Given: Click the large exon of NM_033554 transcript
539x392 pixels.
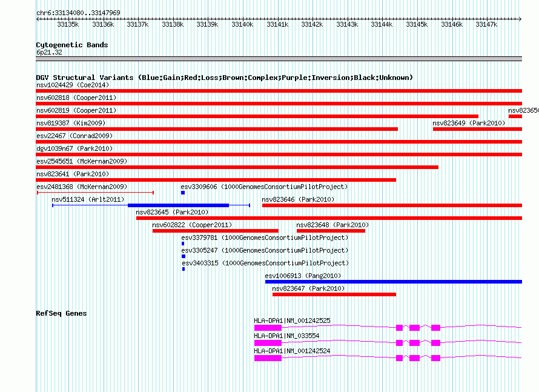Looking at the screenshot, I should 268,343.
